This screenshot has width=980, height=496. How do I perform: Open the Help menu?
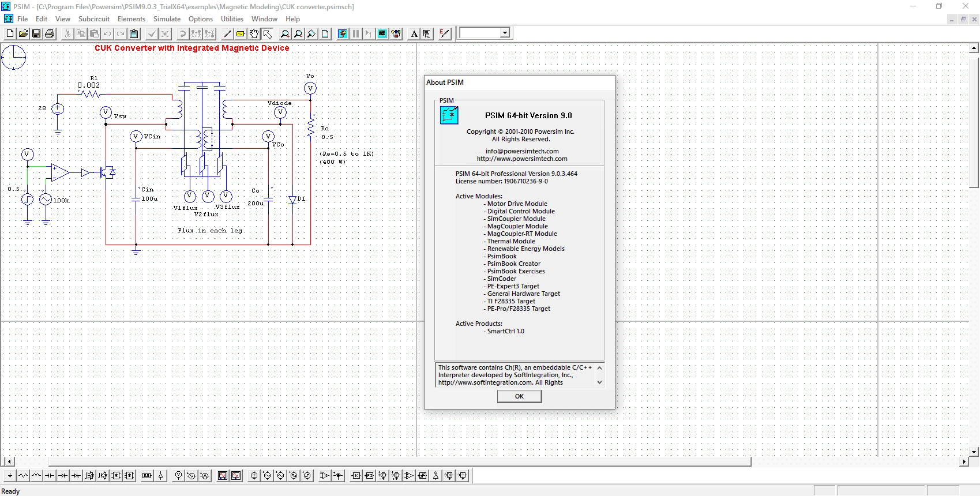[292, 19]
